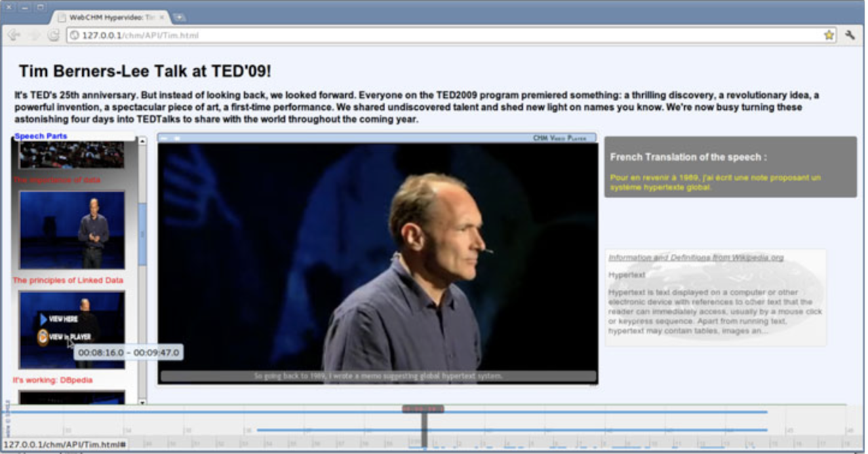Select the "It's working: DBpedia" chapter title

(x=52, y=380)
